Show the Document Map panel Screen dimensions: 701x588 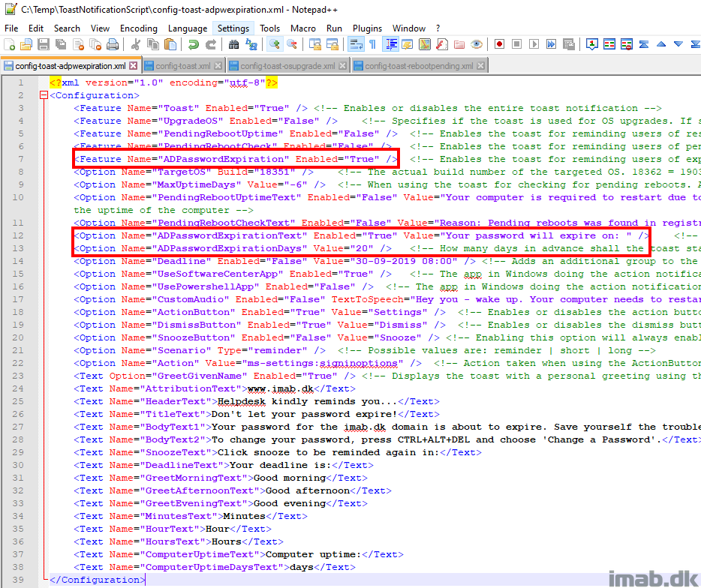425,44
